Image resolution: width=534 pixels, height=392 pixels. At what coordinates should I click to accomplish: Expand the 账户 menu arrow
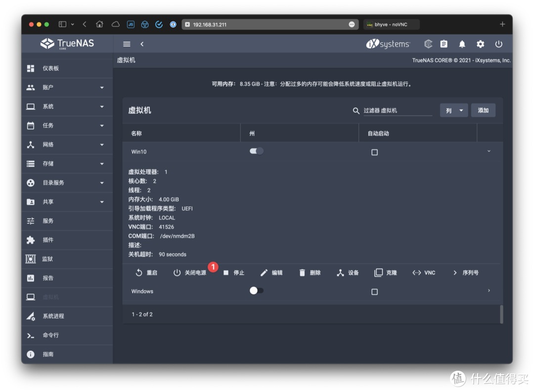[102, 88]
